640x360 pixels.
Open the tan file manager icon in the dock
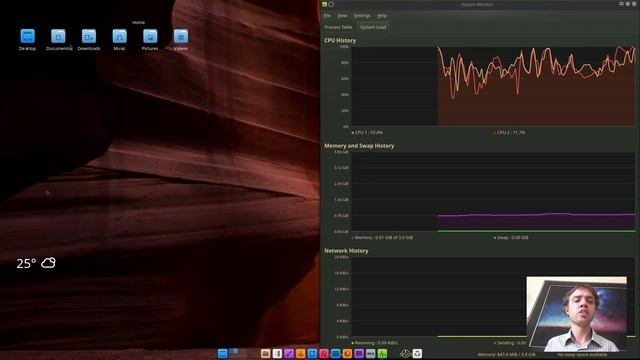point(265,353)
